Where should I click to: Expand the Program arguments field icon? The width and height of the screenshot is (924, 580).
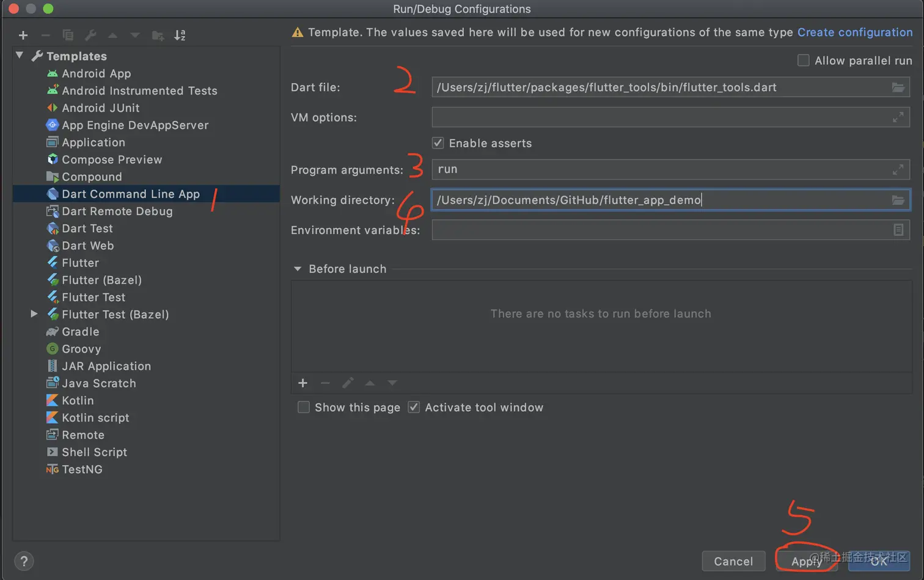tap(898, 169)
